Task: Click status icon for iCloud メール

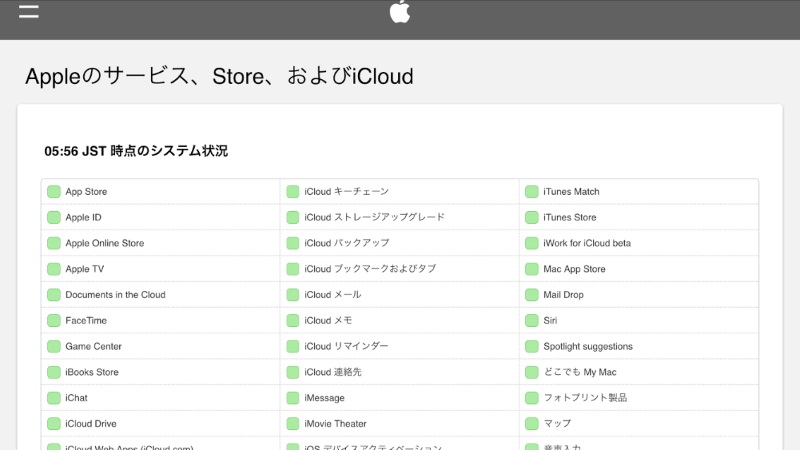Action: click(x=293, y=294)
